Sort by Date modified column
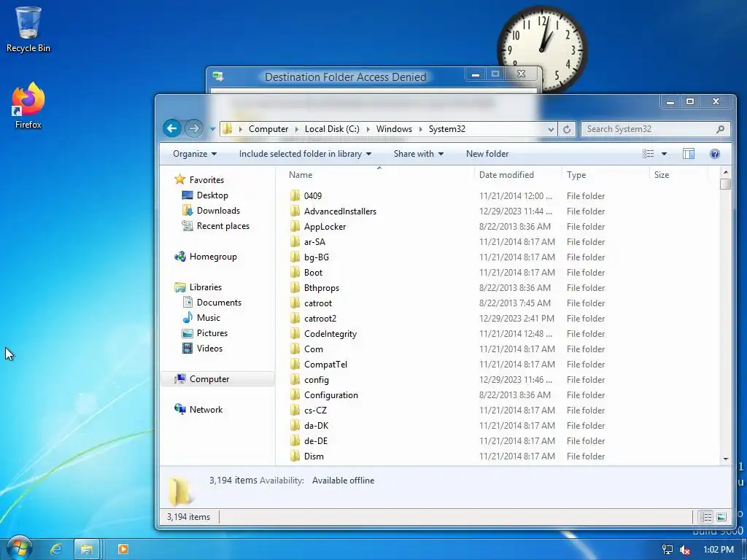Screen dimensions: 747x560 click(x=518, y=175)
